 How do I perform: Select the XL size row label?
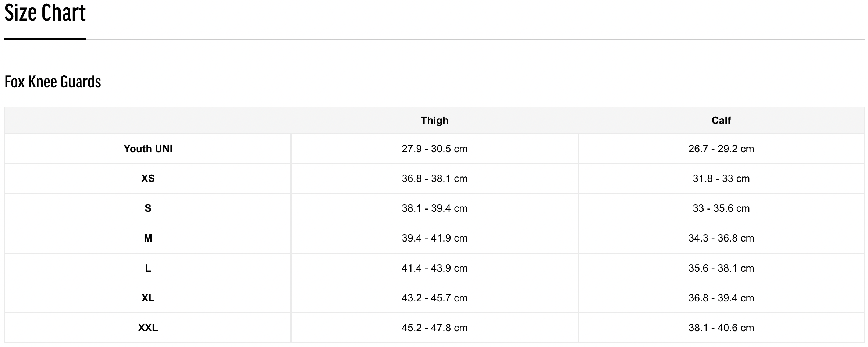pyautogui.click(x=148, y=298)
